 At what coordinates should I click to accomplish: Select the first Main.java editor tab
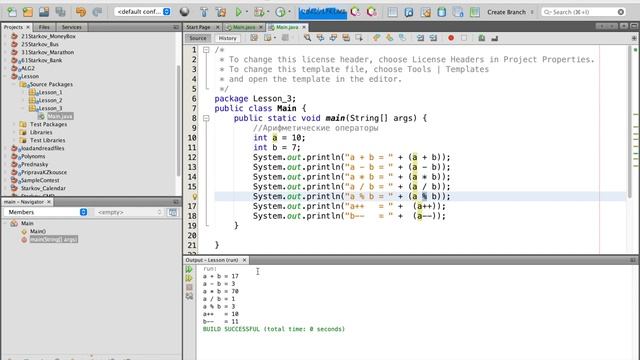(x=244, y=27)
